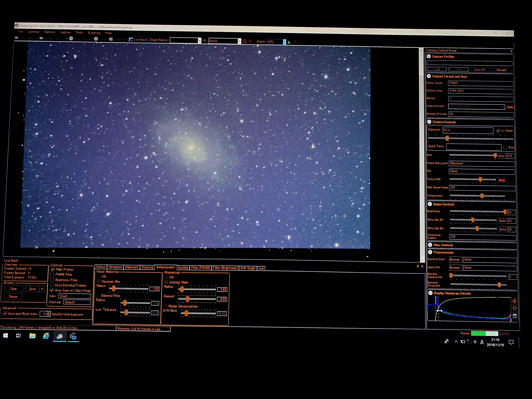This screenshot has height=399, width=532.
Task: Open the FX dropdown set to None
Action: (239, 41)
